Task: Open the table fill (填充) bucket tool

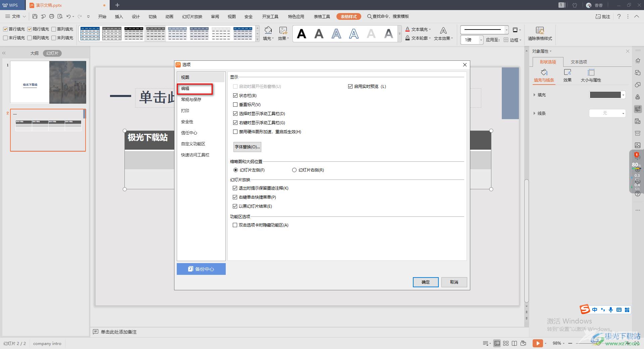Action: click(268, 34)
